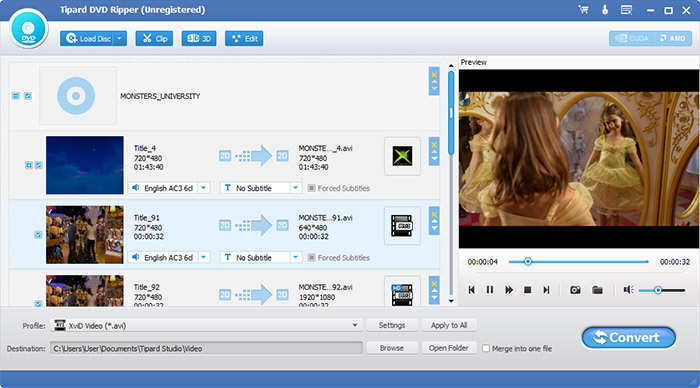
Task: Click the shopping cart purchase icon
Action: click(583, 10)
